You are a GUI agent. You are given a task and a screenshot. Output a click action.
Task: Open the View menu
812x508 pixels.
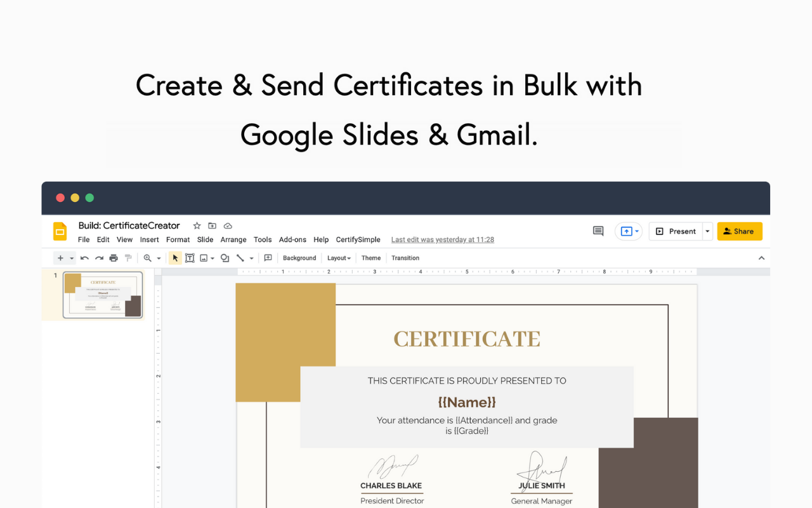pyautogui.click(x=124, y=239)
